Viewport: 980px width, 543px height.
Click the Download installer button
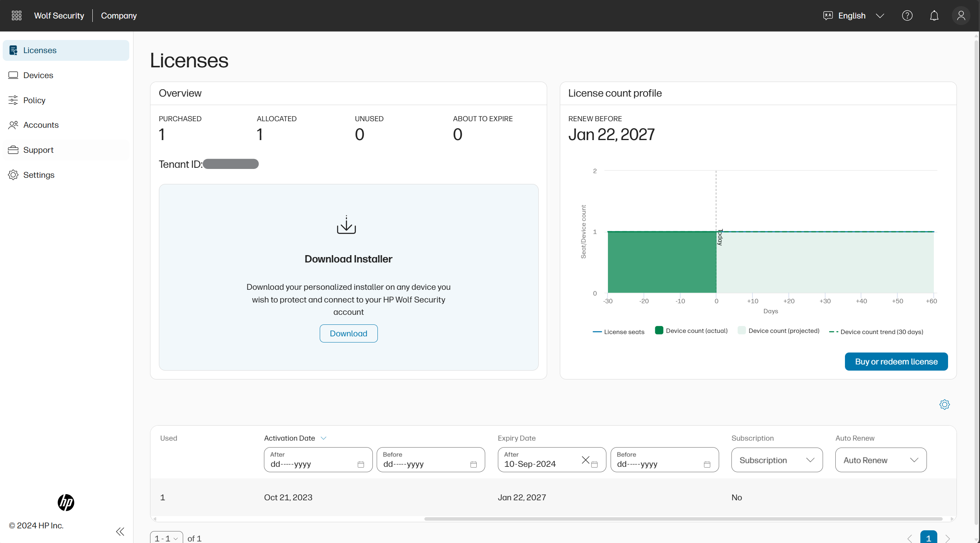[x=348, y=333]
